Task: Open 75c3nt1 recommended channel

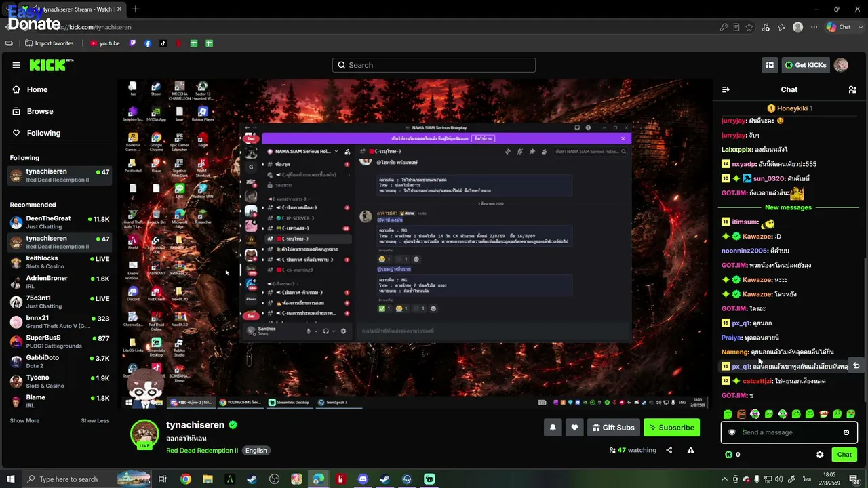Action: tap(60, 302)
